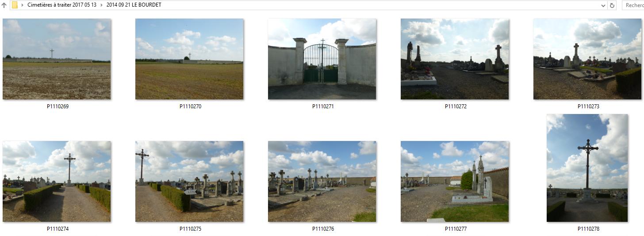Viewport: 644px width, 236px height.
Task: Select the portrait cross photo P1110278
Action: pyautogui.click(x=587, y=168)
